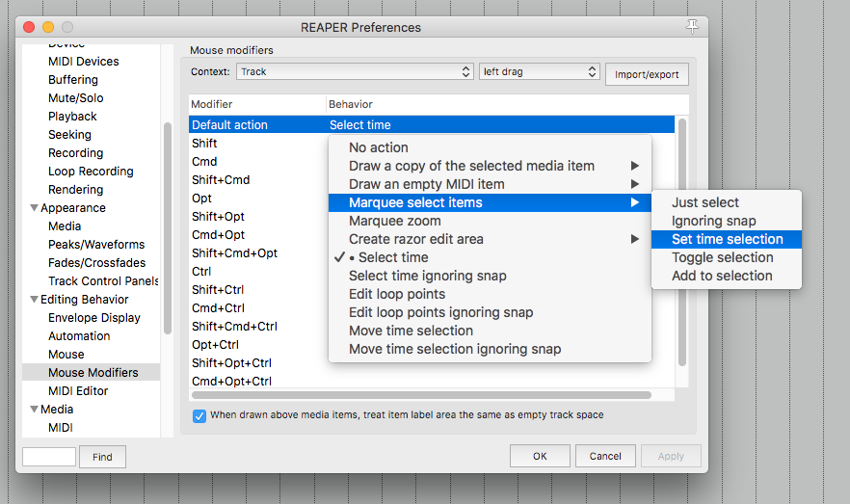Click the pin icon in title bar
The width and height of the screenshot is (850, 504).
click(692, 27)
